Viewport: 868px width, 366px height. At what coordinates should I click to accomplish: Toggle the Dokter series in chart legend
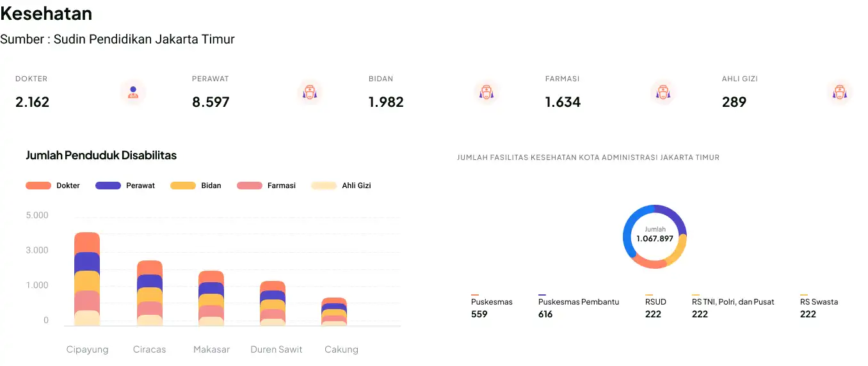pos(53,186)
